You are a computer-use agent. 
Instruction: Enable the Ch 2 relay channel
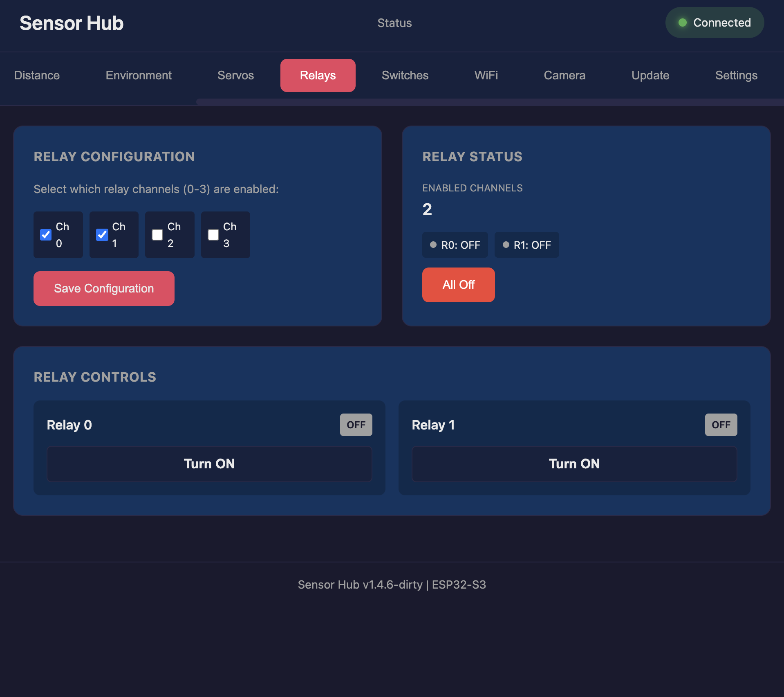point(157,235)
